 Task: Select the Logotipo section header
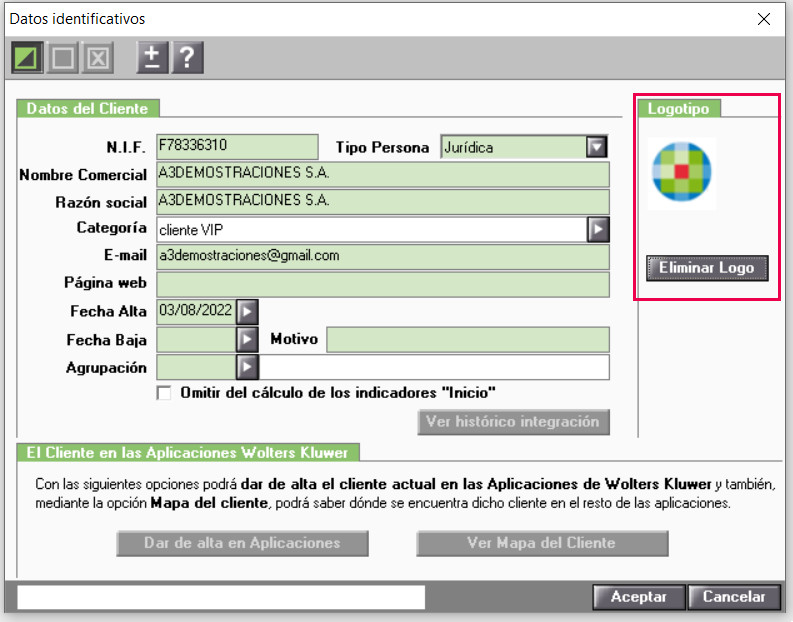[x=679, y=109]
